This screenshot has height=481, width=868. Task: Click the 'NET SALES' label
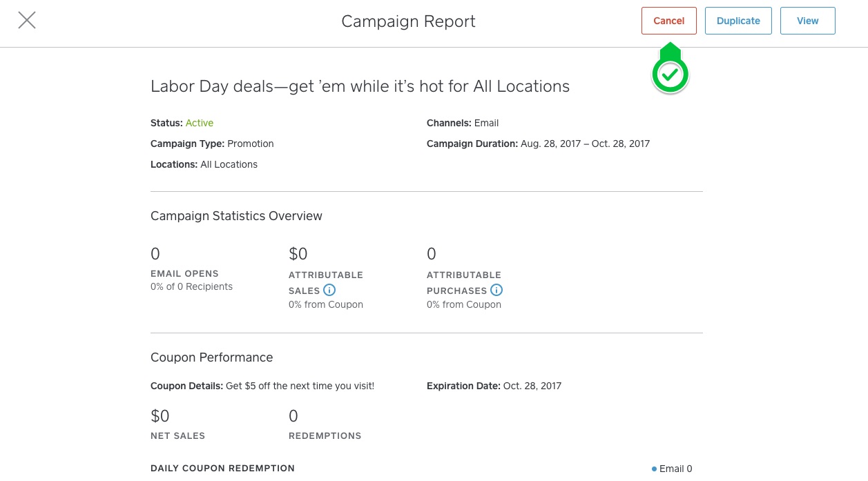(x=177, y=435)
